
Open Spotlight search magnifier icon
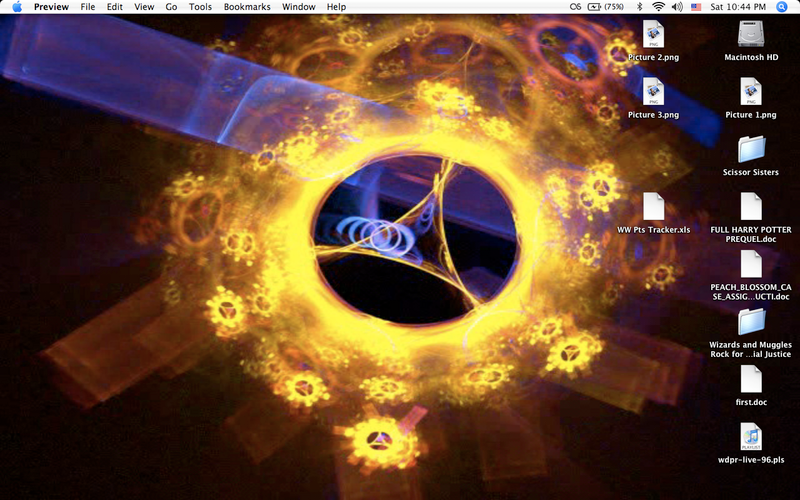(x=782, y=7)
